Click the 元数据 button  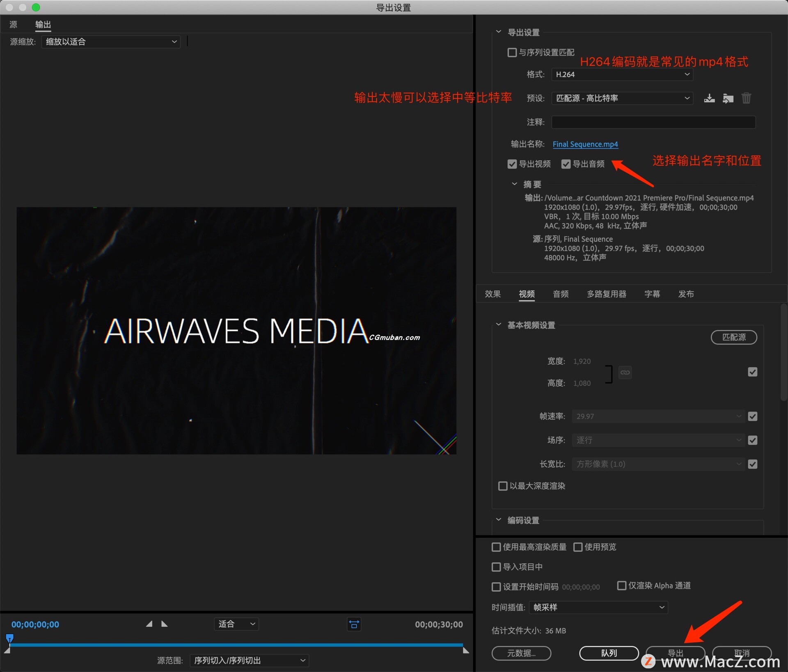521,653
